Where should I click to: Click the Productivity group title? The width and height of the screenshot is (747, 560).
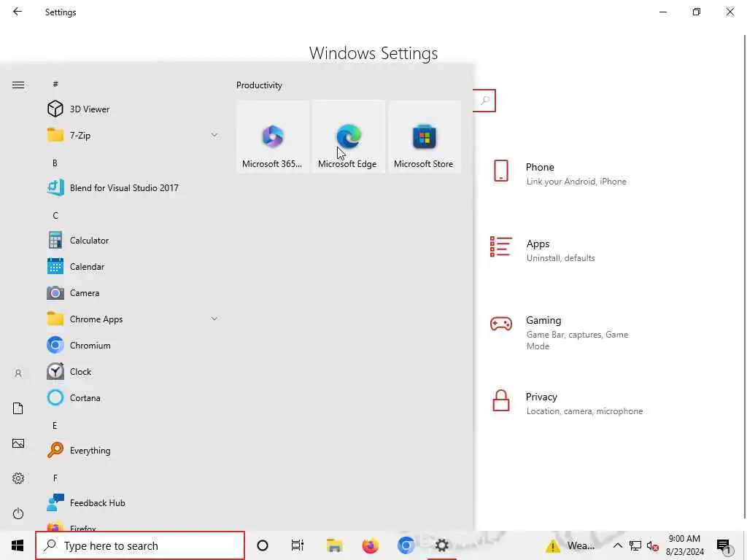(259, 85)
